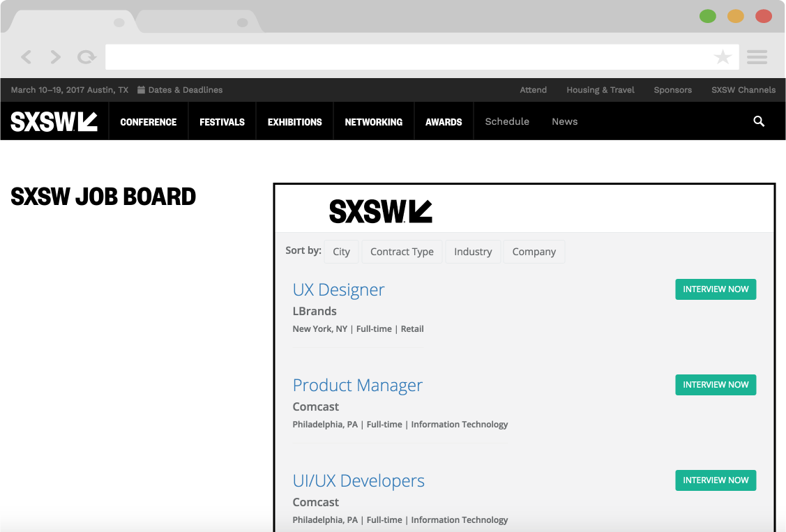Screen dimensions: 786x532
Task: Click Interview Now for UI/UX Developers
Action: 716,480
